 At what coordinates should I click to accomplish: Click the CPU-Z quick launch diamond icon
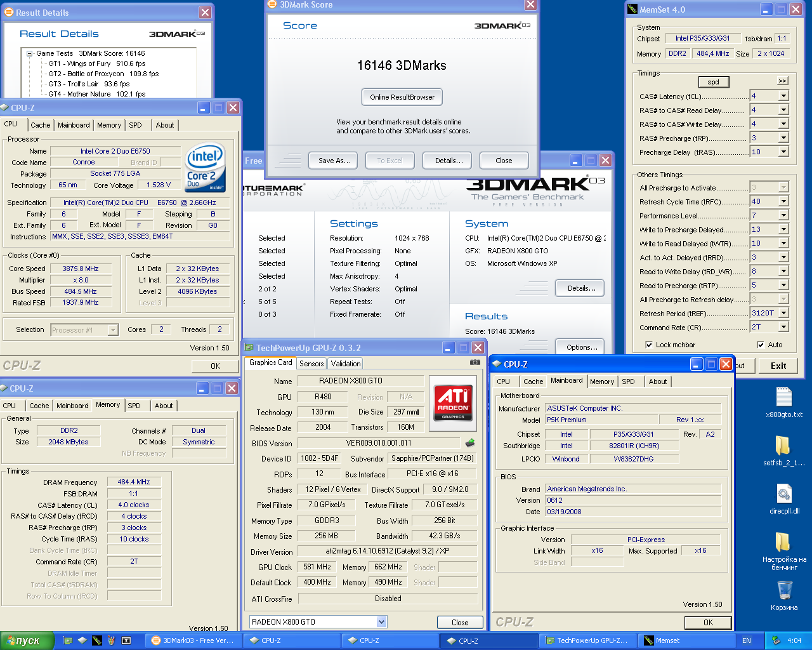82,640
